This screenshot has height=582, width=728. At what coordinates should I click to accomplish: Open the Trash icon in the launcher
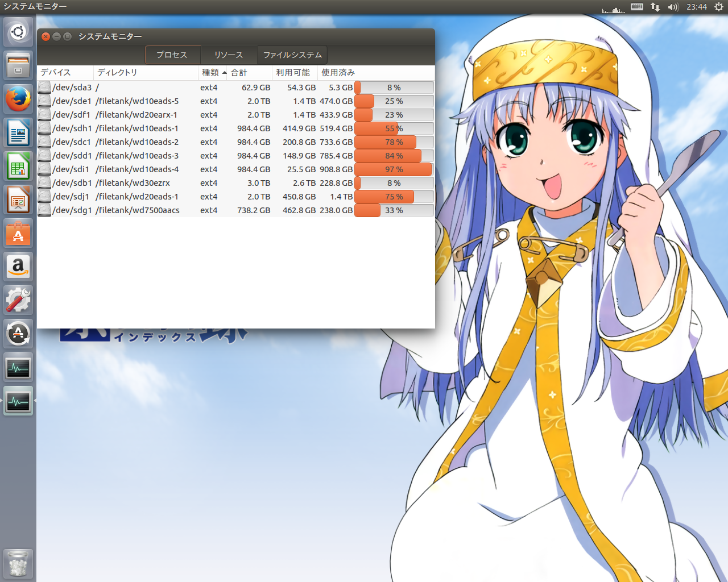pos(18,563)
